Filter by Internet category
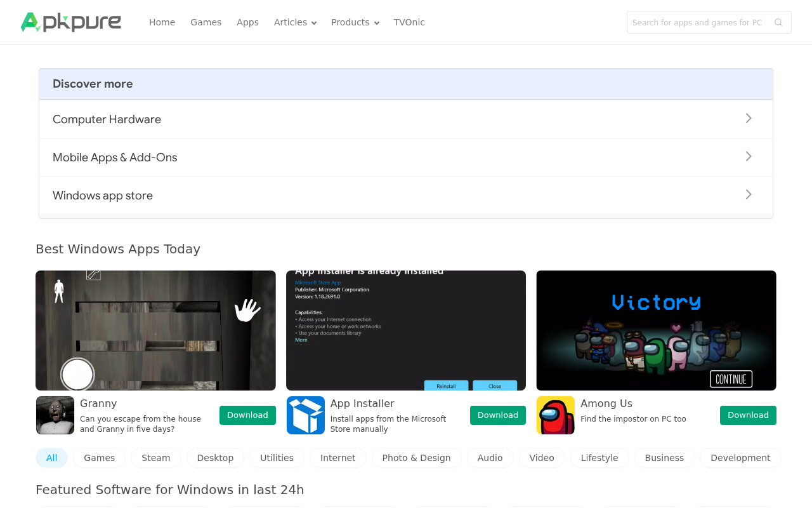Image resolution: width=812 pixels, height=508 pixels. (338, 458)
